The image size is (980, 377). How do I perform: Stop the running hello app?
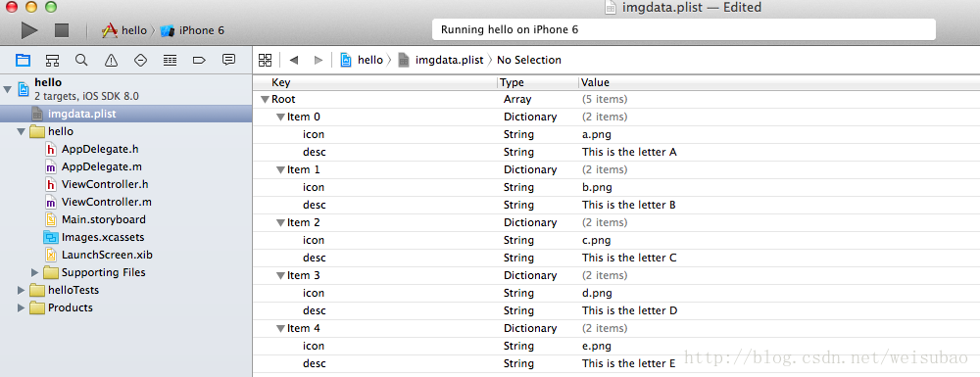(61, 30)
